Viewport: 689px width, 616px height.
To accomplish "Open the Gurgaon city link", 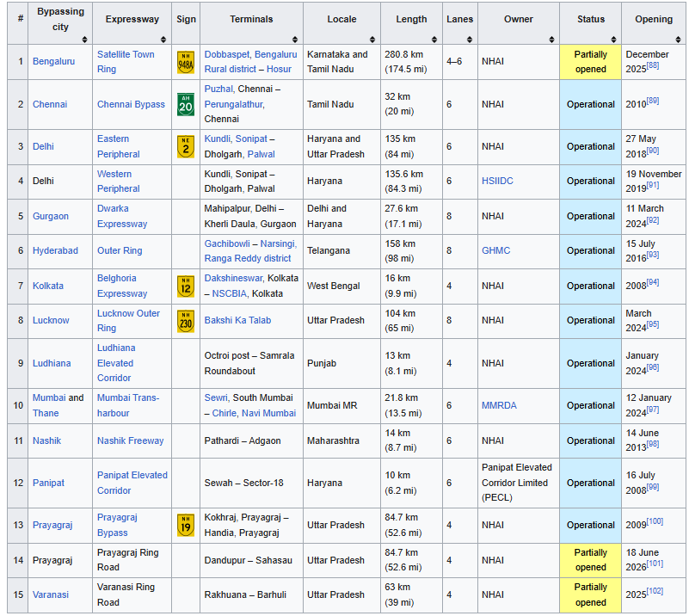I will click(x=51, y=216).
